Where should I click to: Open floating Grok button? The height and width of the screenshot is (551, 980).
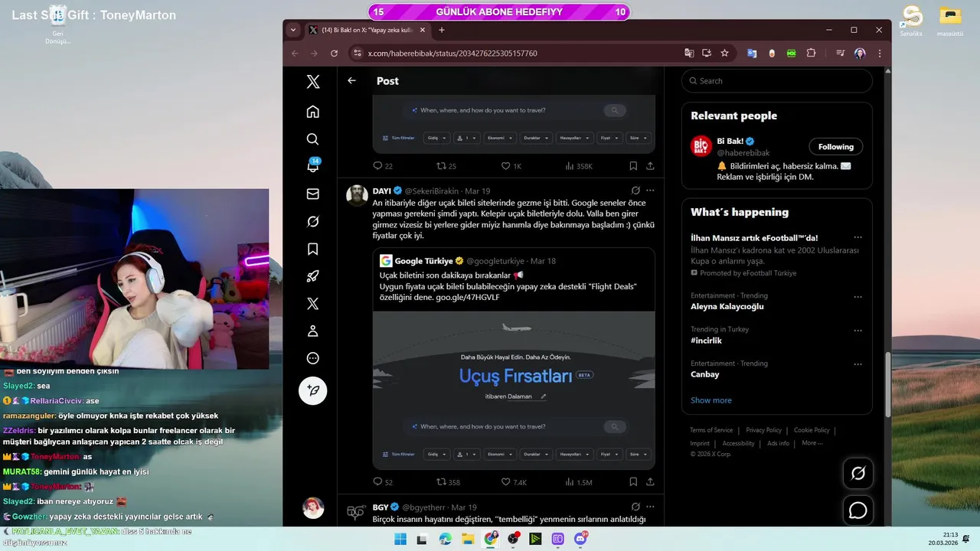click(858, 474)
